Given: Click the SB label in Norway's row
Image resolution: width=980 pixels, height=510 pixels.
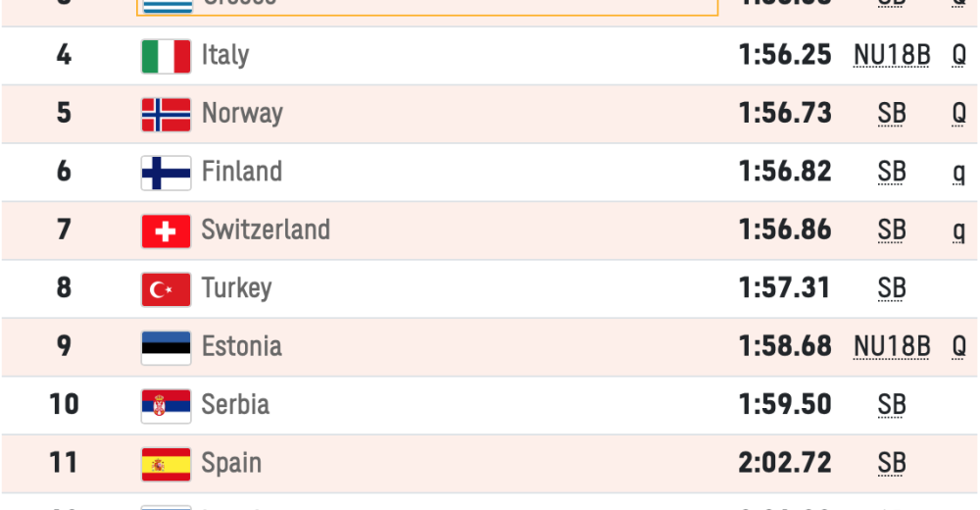Looking at the screenshot, I should coord(891,114).
